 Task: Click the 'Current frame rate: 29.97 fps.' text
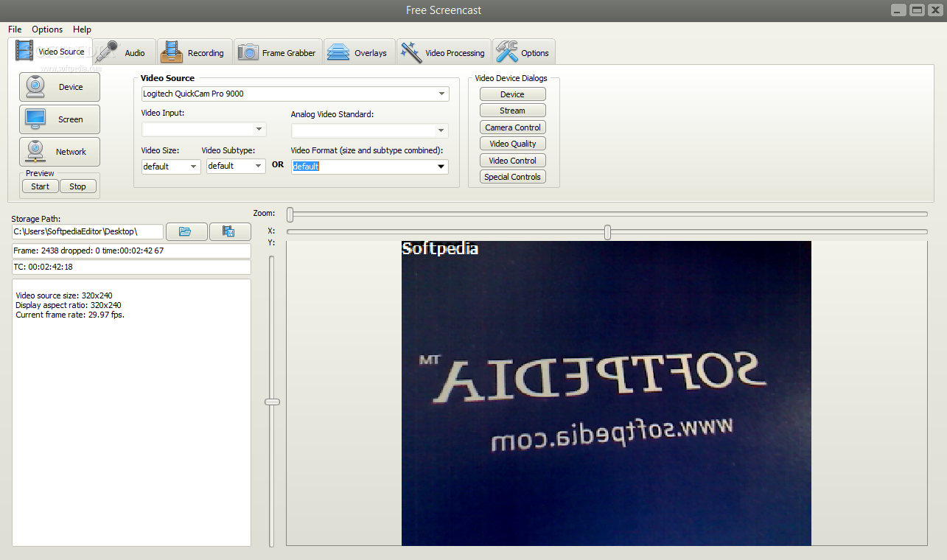coord(70,315)
